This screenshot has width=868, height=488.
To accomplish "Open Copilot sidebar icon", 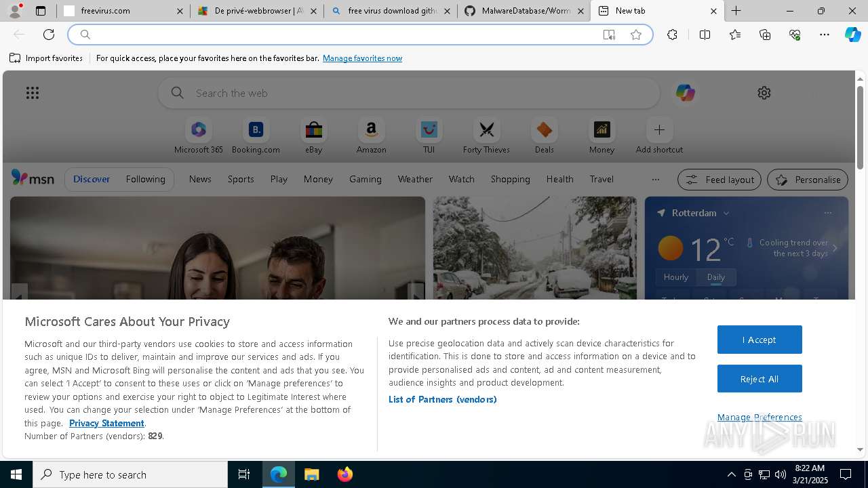I will (852, 35).
